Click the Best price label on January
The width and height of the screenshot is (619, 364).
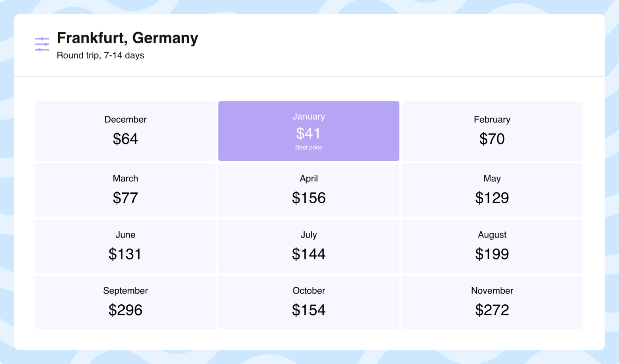[309, 147]
